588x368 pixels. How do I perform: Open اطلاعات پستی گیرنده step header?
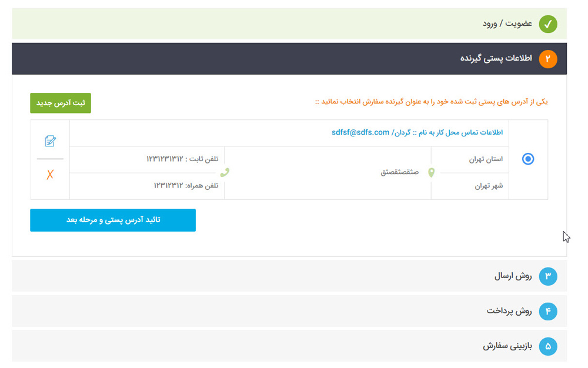289,59
